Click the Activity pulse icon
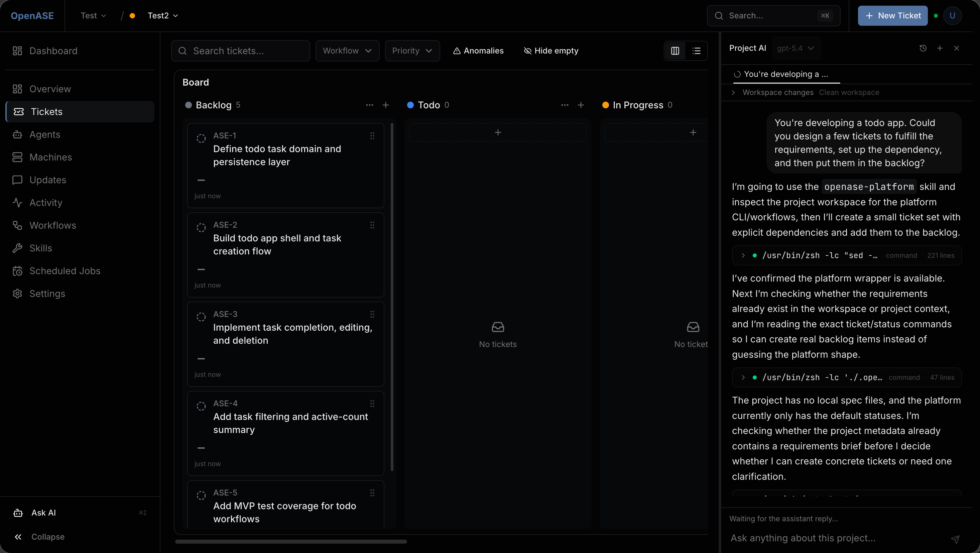 [17, 203]
